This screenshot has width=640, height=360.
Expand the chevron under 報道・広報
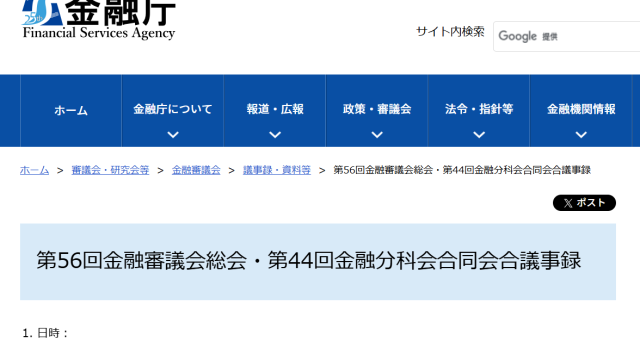pos(275,134)
